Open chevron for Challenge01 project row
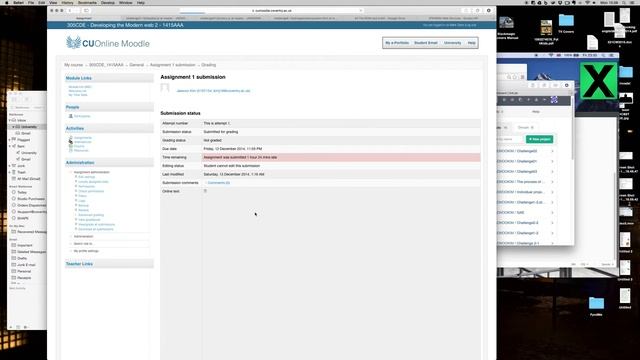Viewport: 640px width, 360px height. click(x=552, y=161)
